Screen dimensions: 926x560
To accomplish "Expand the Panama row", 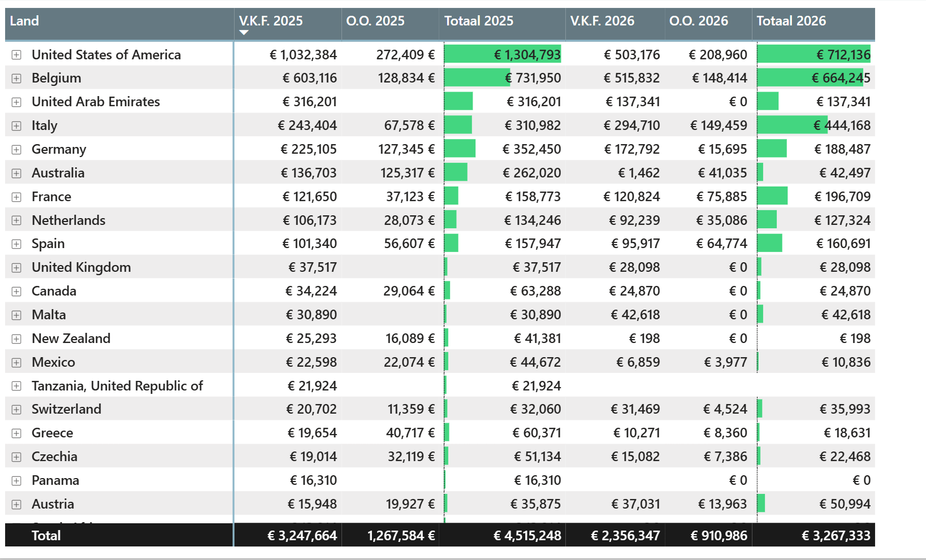I will [16, 481].
